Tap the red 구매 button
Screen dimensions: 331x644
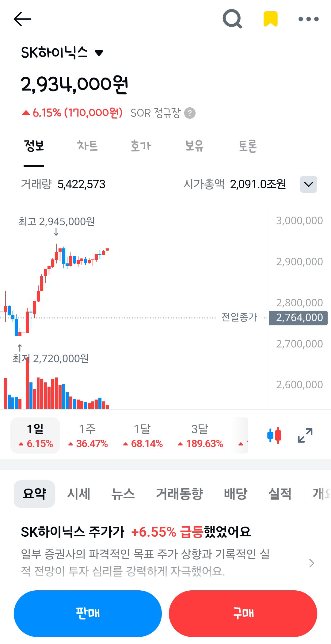(243, 613)
